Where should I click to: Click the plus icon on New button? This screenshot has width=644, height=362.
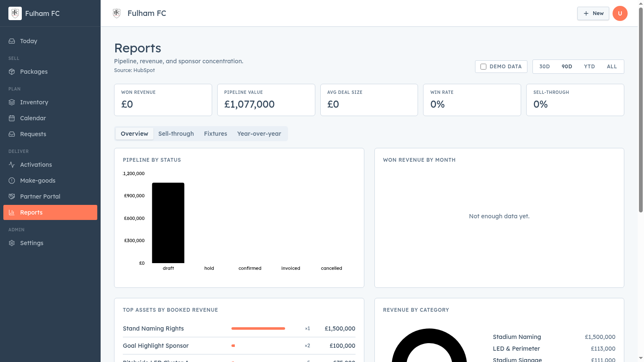coord(586,13)
